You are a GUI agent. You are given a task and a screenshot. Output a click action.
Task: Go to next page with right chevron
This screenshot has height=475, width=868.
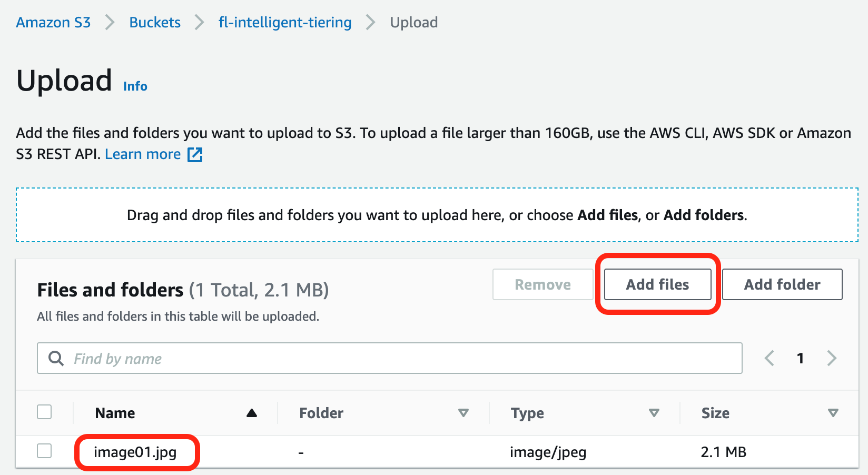832,359
